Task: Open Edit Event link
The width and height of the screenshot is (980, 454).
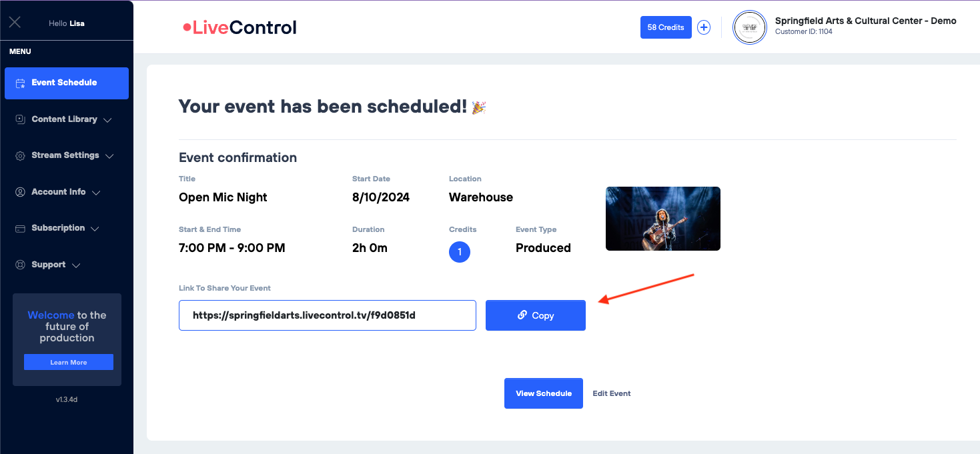Action: point(611,393)
